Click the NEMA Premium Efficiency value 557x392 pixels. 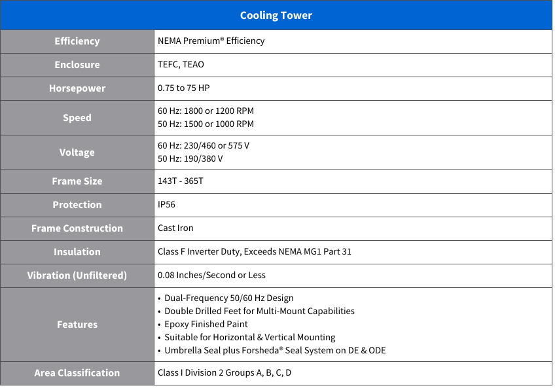(x=211, y=41)
